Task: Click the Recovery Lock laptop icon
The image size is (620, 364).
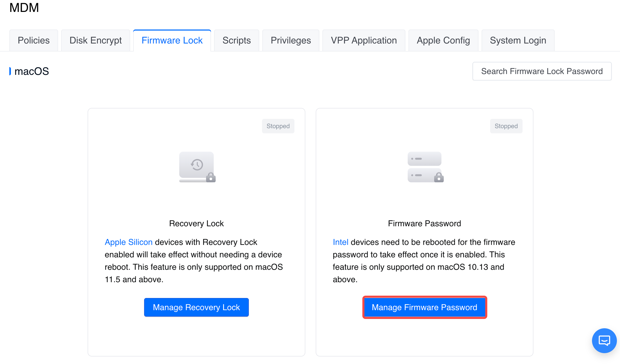Action: (197, 167)
